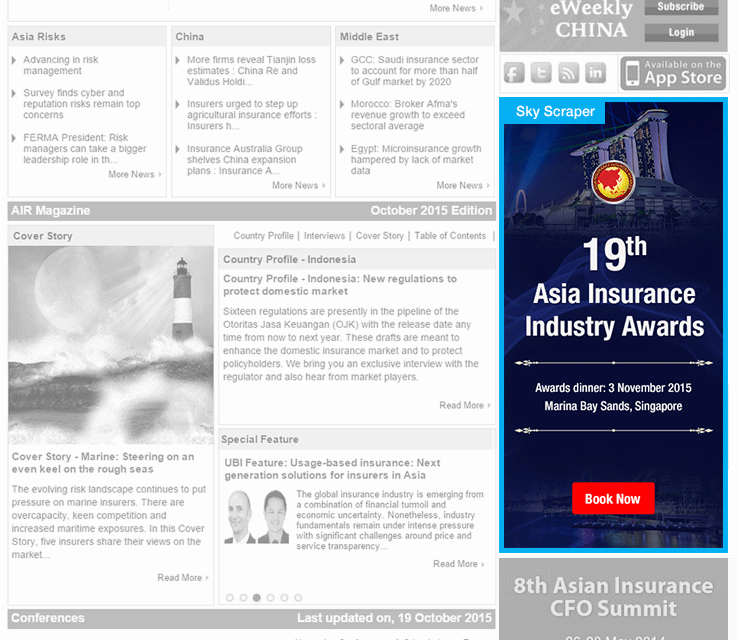Switch to the Country Profile tab
The width and height of the screenshot is (738, 640).
tap(263, 236)
